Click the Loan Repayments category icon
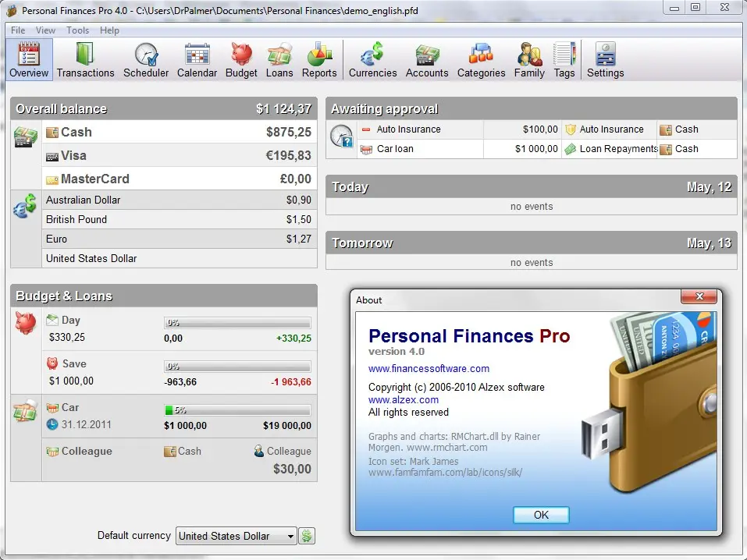747x560 pixels. click(x=571, y=150)
